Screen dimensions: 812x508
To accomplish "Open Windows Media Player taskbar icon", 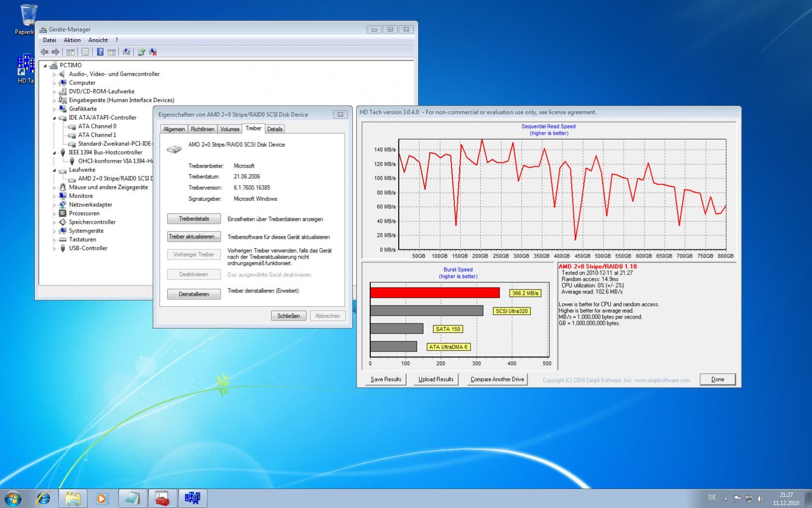I will click(102, 498).
